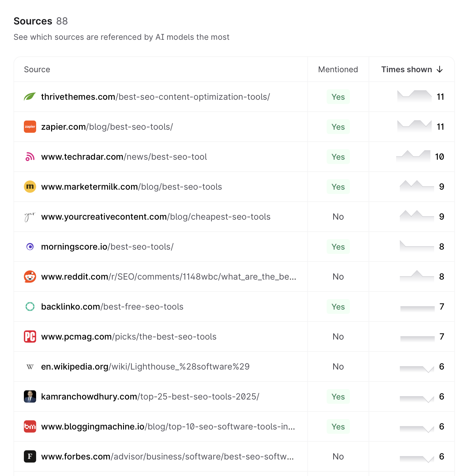Click the black Forbes F icon

(x=30, y=456)
